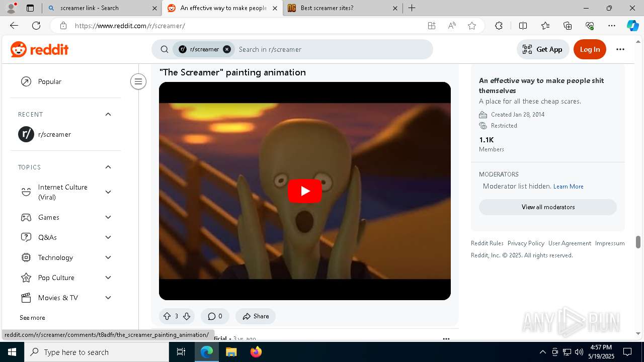Click the Technology chip icon

[x=26, y=257]
